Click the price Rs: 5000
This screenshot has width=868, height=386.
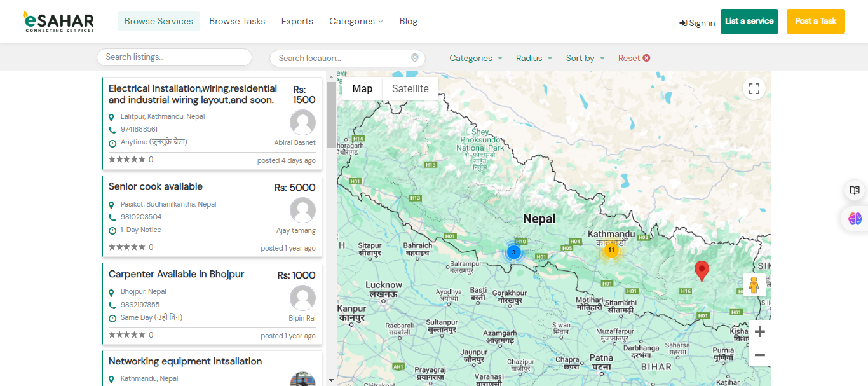pos(295,188)
